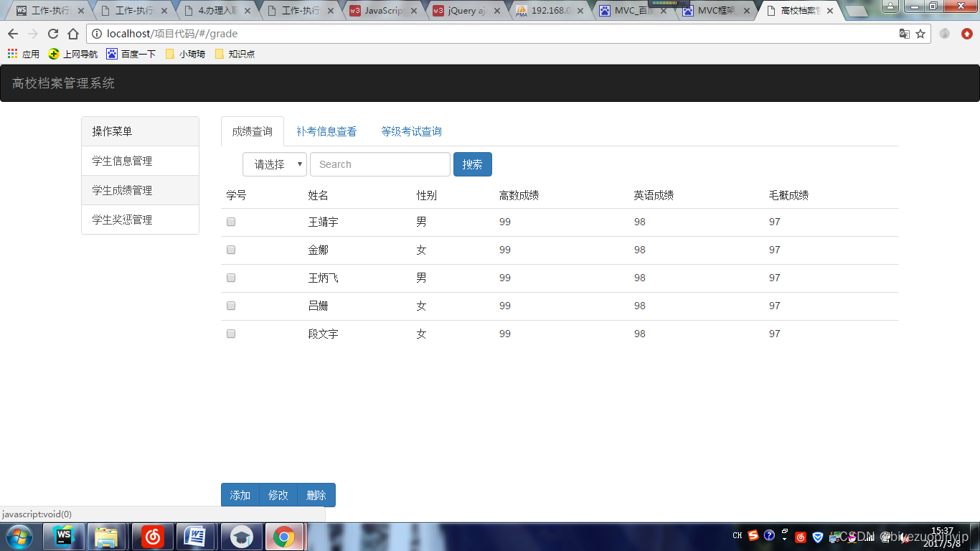Click the 应用 apps grid icon
The width and height of the screenshot is (980, 551).
click(x=11, y=53)
